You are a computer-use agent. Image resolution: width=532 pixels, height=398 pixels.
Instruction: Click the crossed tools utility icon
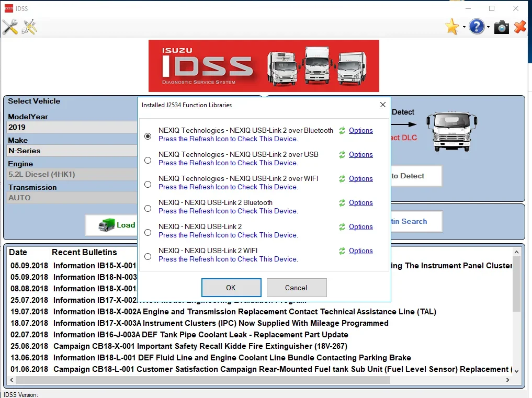pos(29,27)
